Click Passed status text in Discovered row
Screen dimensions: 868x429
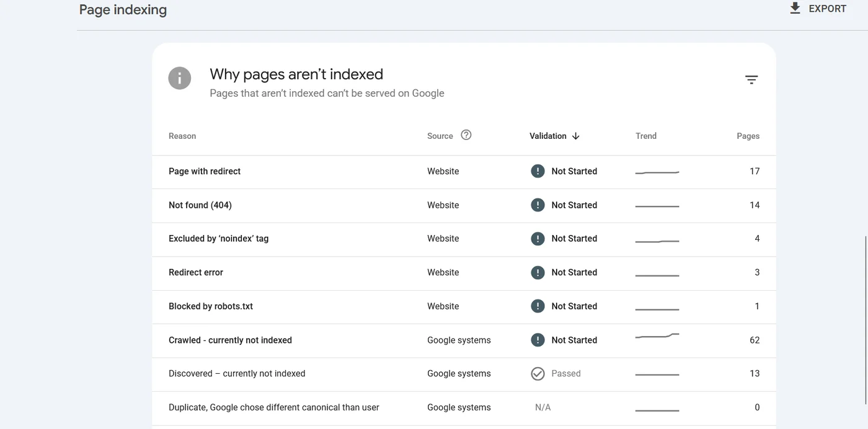pos(566,374)
